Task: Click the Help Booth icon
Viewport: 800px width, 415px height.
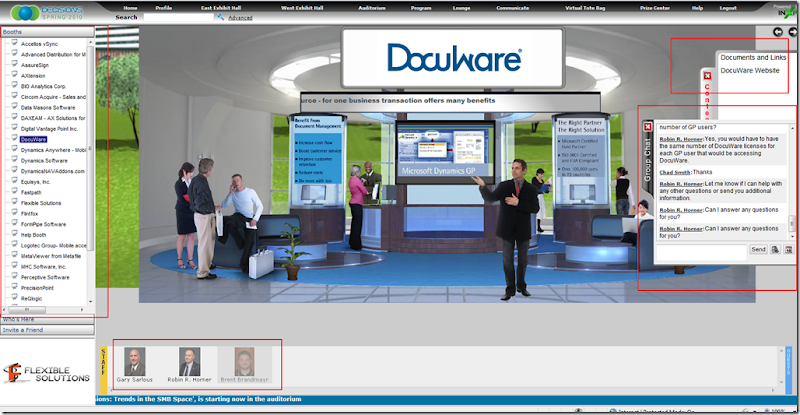Action: [14, 234]
